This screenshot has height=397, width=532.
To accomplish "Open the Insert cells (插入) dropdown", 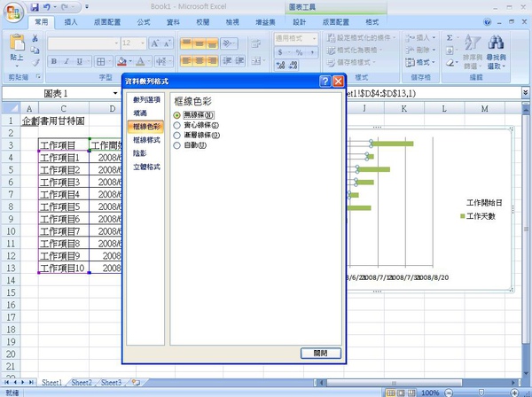I will point(420,37).
